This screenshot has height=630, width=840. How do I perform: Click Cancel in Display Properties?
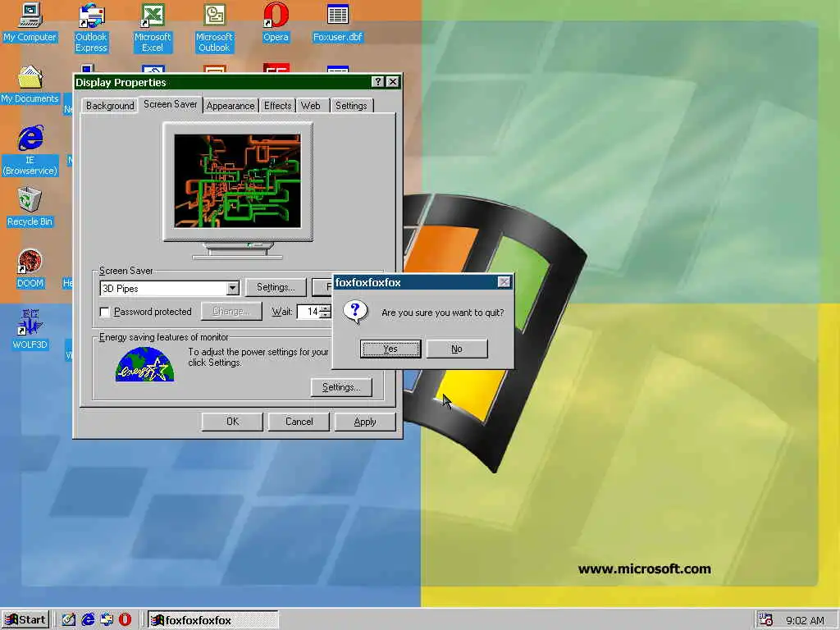299,422
